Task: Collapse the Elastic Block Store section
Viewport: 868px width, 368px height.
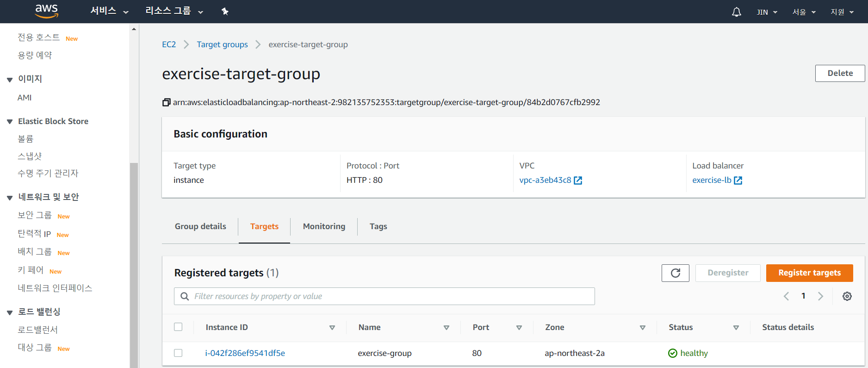Action: [10, 122]
